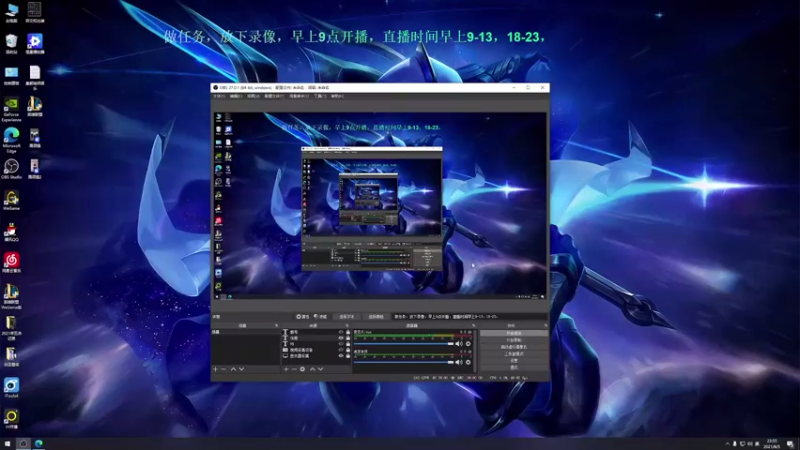Open the Windows Start button
Image resolution: width=800 pixels, height=450 pixels.
[7, 444]
